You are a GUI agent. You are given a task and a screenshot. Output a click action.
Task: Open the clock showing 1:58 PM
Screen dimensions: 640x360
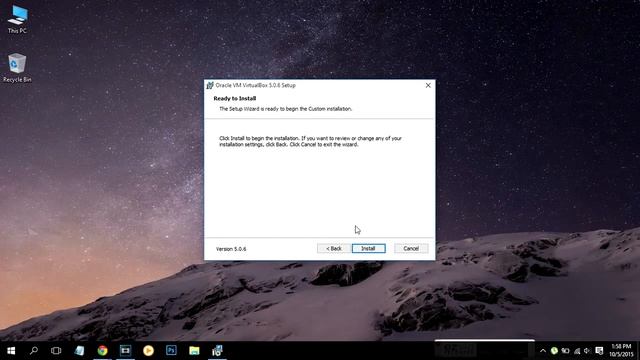(x=622, y=351)
